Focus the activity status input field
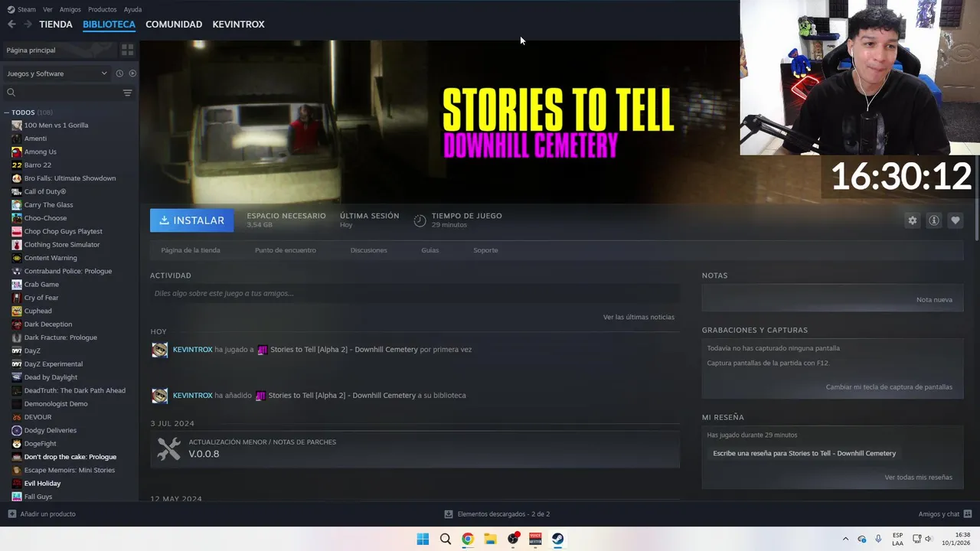Image resolution: width=980 pixels, height=551 pixels. (x=414, y=293)
